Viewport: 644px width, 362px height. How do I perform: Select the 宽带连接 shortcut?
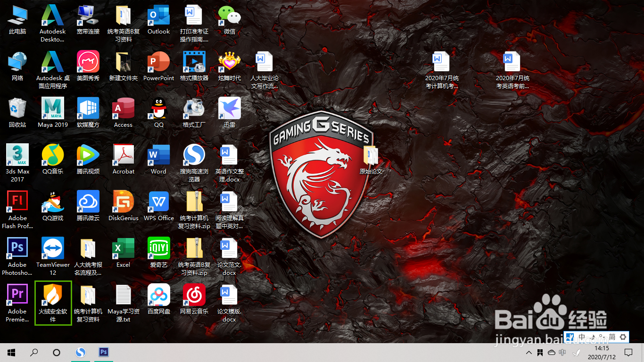pyautogui.click(x=88, y=20)
